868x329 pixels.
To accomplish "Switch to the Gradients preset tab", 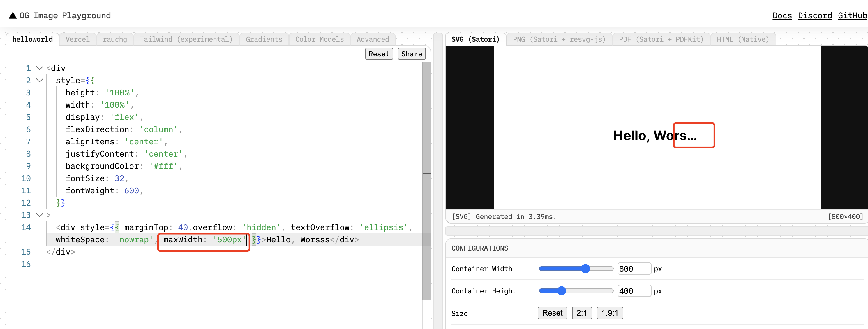I will point(264,39).
